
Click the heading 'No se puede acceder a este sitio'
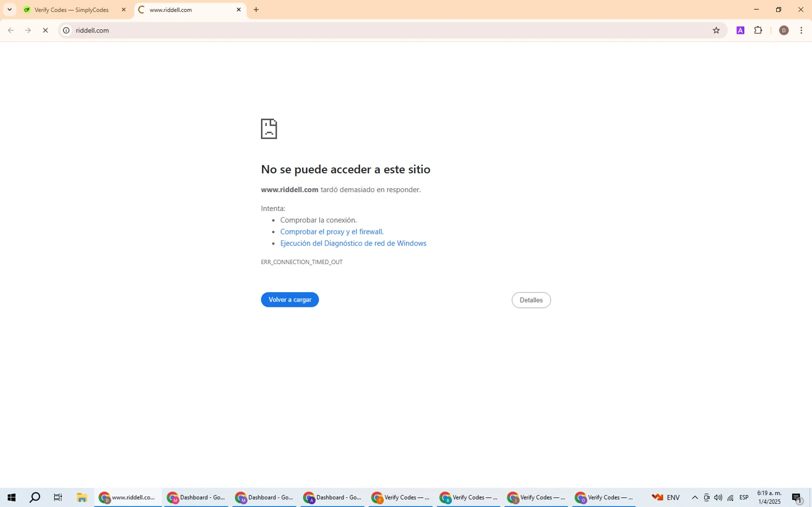pyautogui.click(x=345, y=169)
